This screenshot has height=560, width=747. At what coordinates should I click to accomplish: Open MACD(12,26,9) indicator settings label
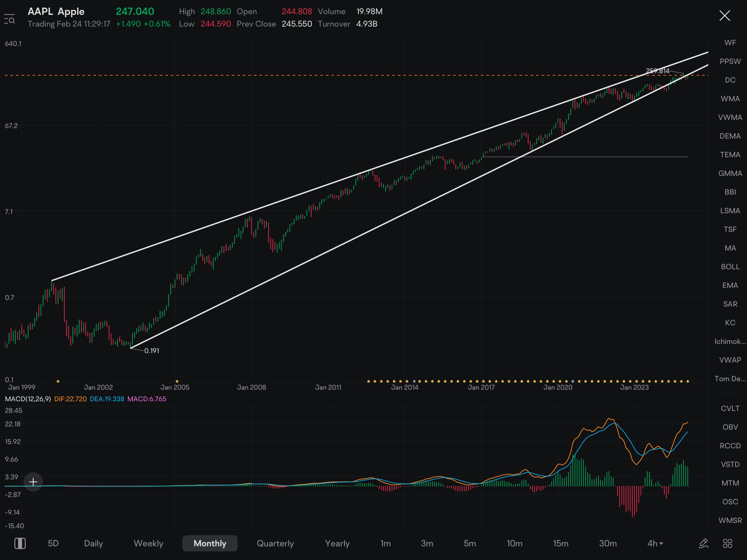click(x=28, y=399)
